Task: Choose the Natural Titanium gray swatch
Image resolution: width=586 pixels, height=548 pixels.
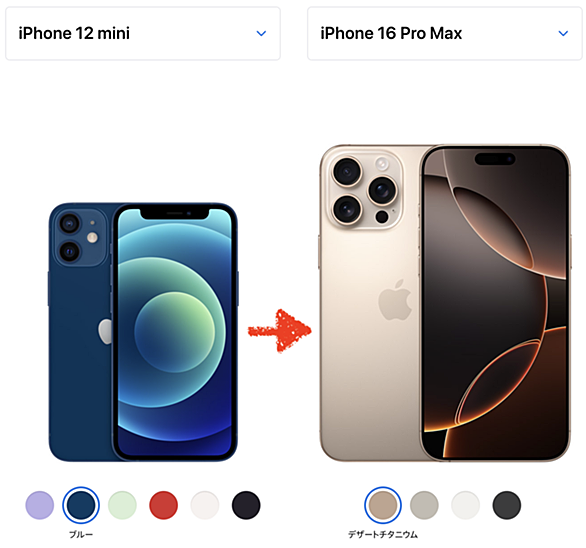Action: [424, 505]
